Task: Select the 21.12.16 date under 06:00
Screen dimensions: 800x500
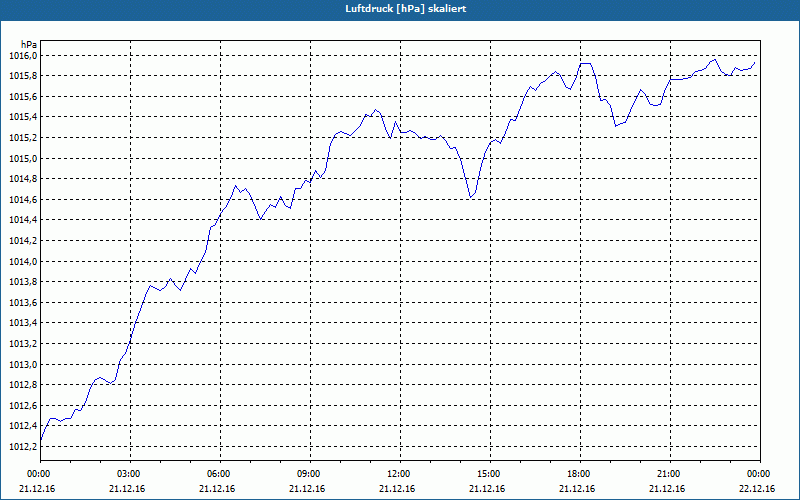Action: click(x=217, y=489)
